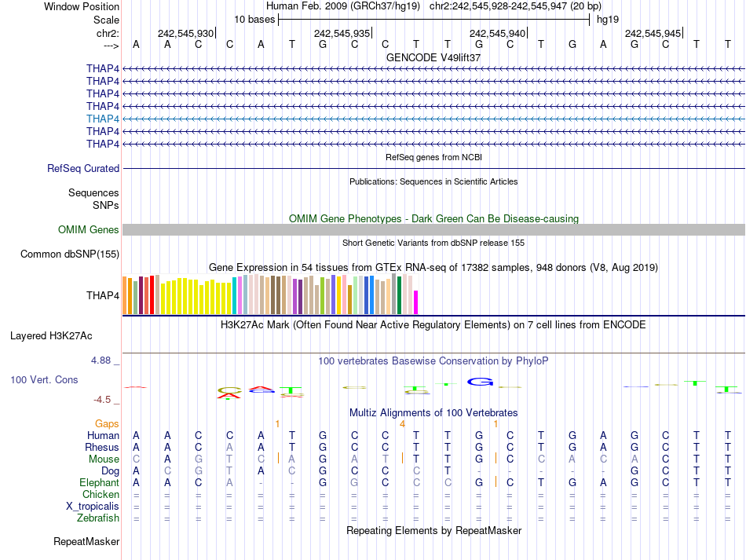The width and height of the screenshot is (746, 560).
Task: Open Multiz Alignments of 100 Vertebrates title
Action: pyautogui.click(x=433, y=412)
